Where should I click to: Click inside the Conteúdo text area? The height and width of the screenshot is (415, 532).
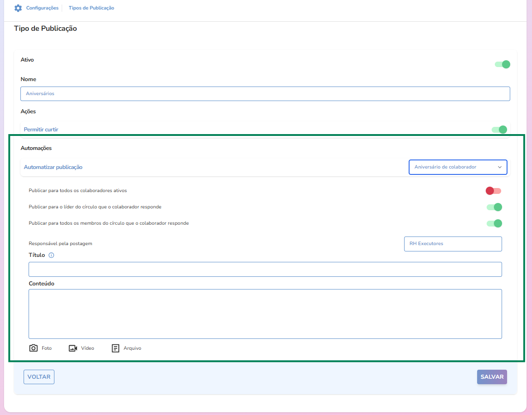tap(265, 314)
